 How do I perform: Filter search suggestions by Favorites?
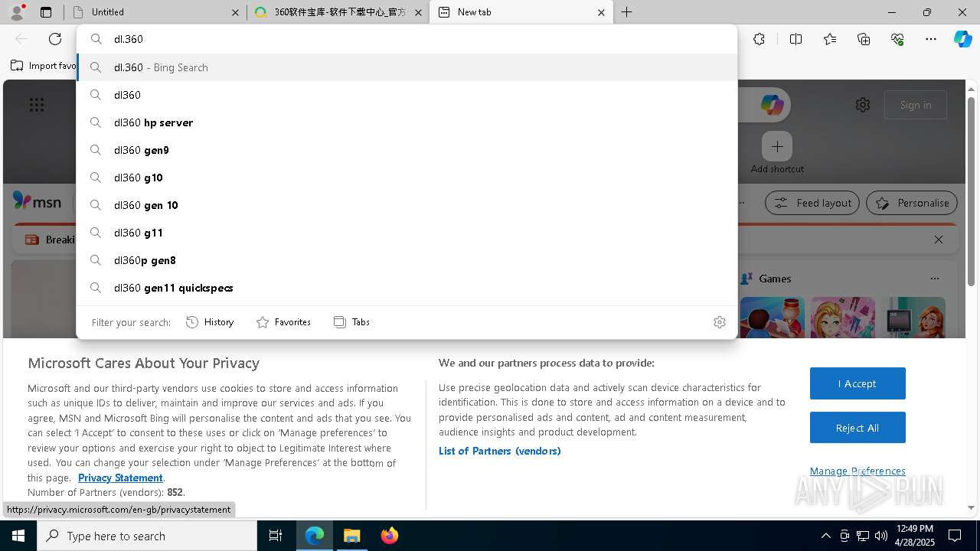(x=284, y=322)
